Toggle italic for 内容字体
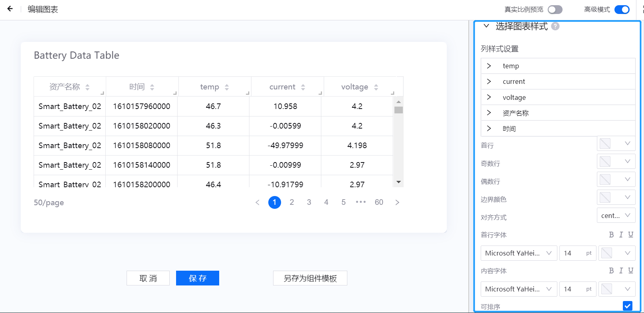644x313 pixels. pyautogui.click(x=621, y=271)
